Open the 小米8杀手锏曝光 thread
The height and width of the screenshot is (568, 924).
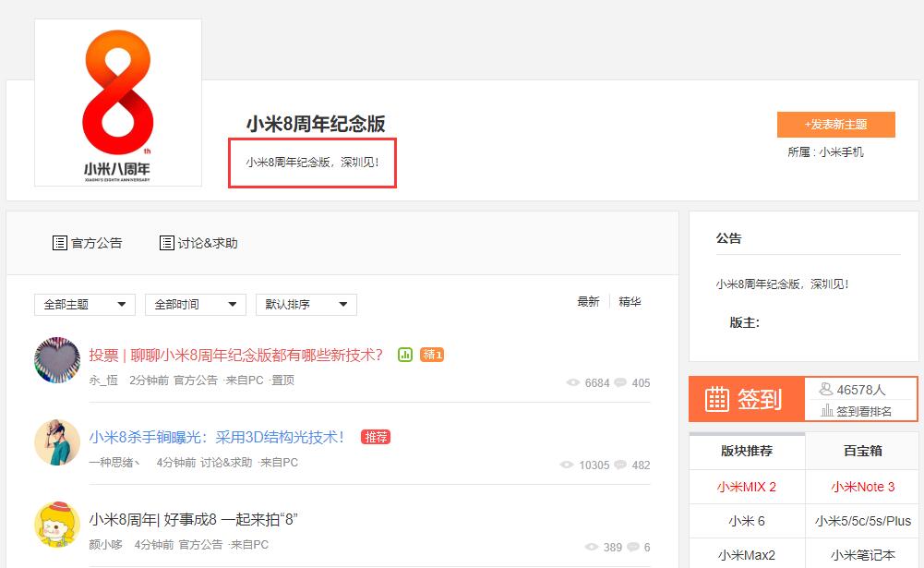[x=217, y=437]
